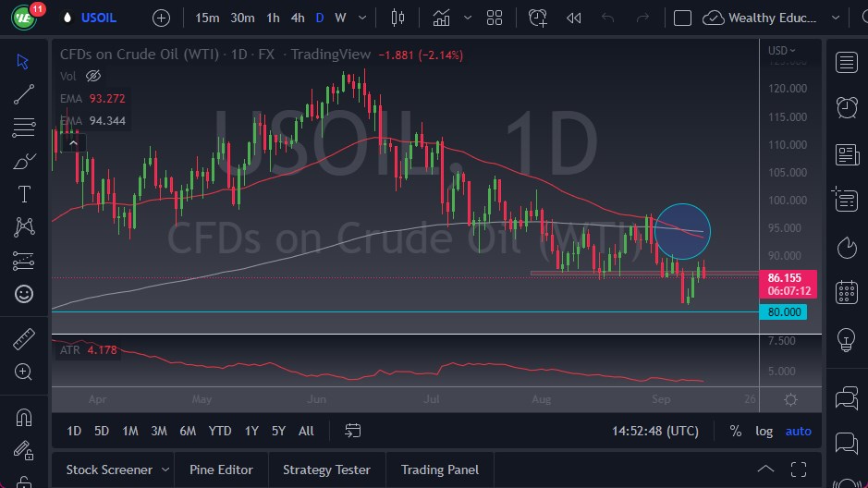Image resolution: width=868 pixels, height=488 pixels.
Task: Select the arrow cursor tool
Action: coord(23,61)
